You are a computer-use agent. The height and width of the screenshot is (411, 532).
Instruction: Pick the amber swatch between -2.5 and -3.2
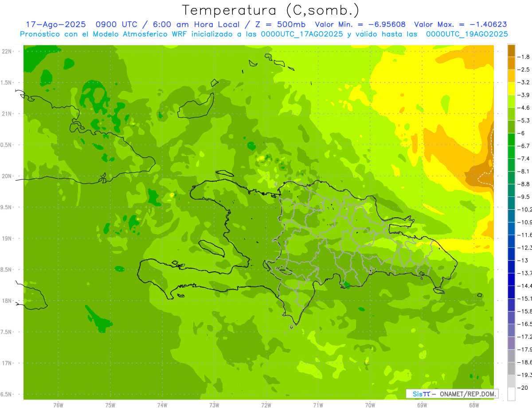511,76
